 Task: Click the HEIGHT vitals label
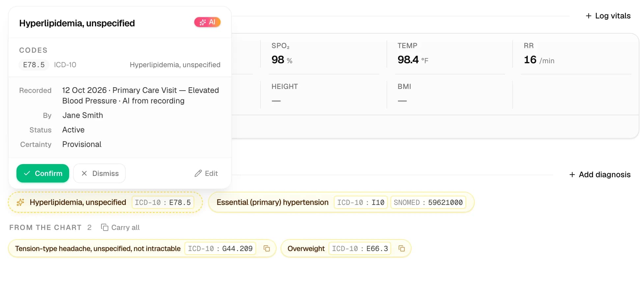[284, 86]
